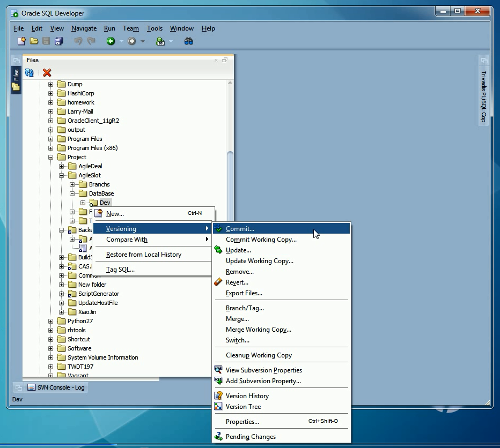This screenshot has width=500, height=448.
Task: Collapse the DataBase folder node
Action: 72,194
